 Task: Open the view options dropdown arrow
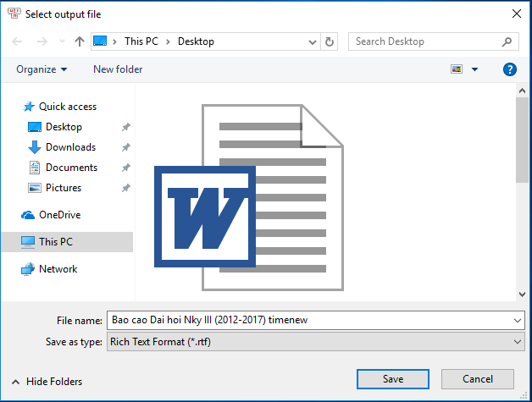474,69
